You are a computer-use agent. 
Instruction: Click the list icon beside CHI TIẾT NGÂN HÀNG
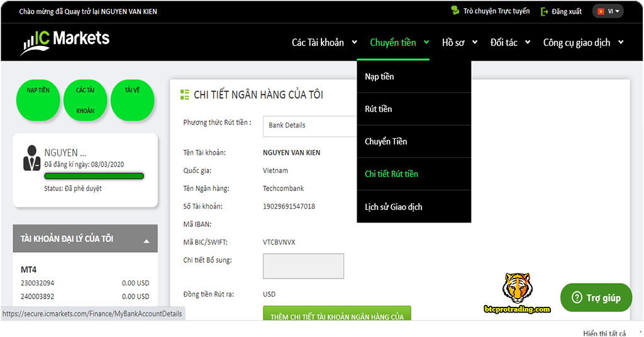tap(185, 95)
